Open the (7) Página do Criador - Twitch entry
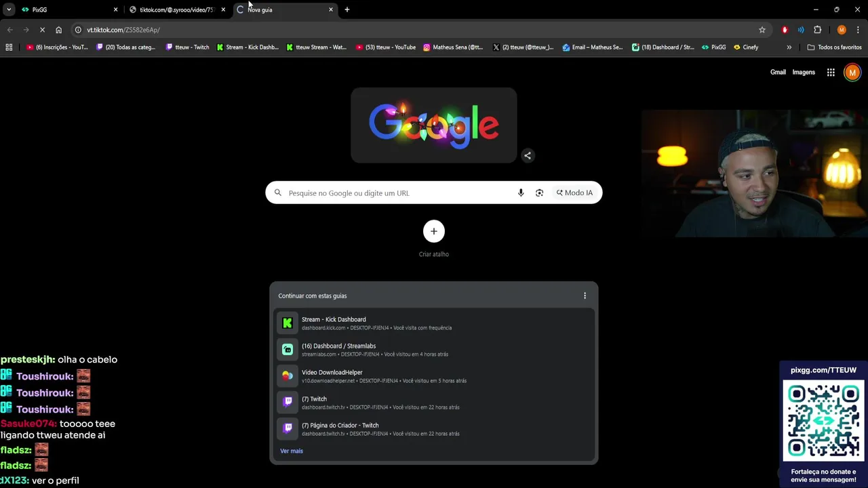This screenshot has height=488, width=868. pos(434,429)
